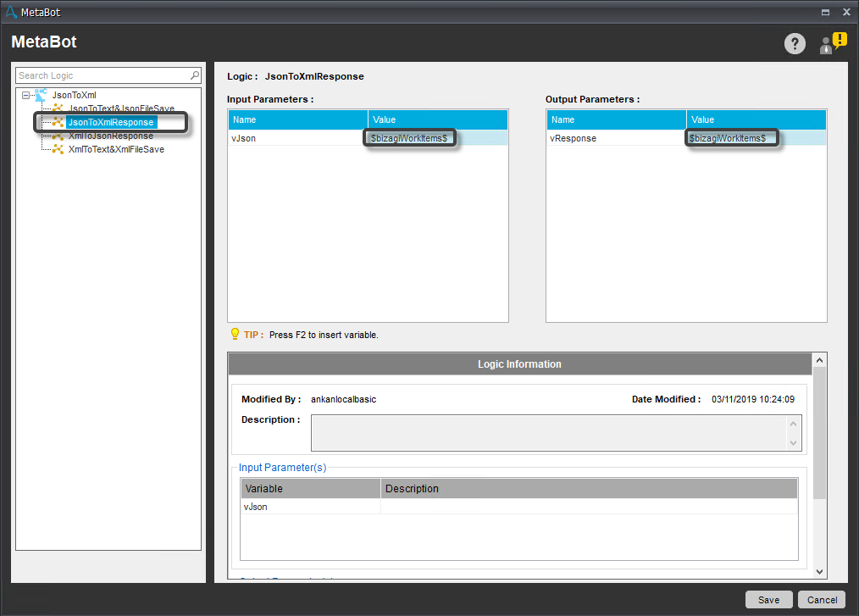
Task: Open the user feedback alert icon
Action: click(x=833, y=43)
